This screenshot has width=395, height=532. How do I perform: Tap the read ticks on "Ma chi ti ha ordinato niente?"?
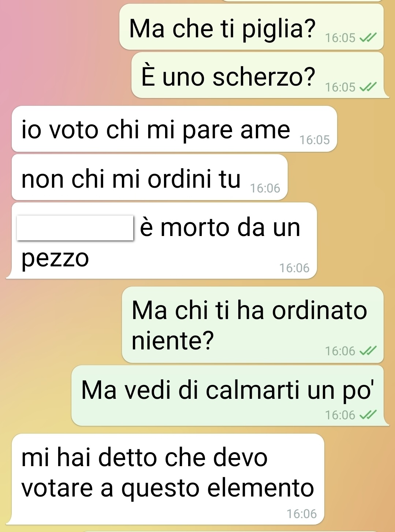pyautogui.click(x=368, y=351)
